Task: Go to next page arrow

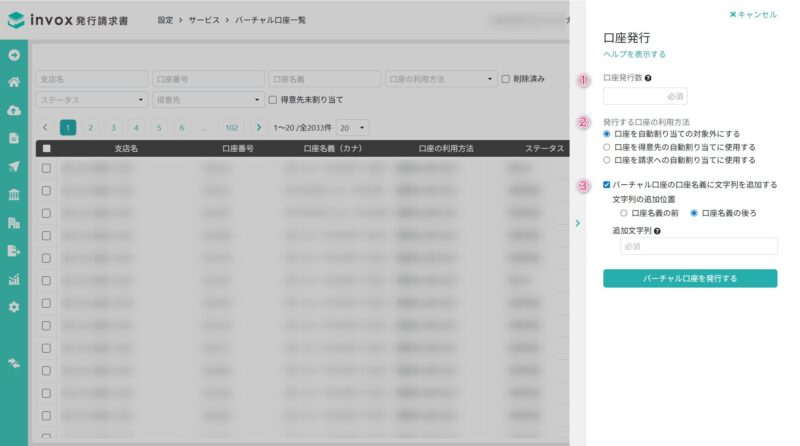Action: pyautogui.click(x=259, y=127)
